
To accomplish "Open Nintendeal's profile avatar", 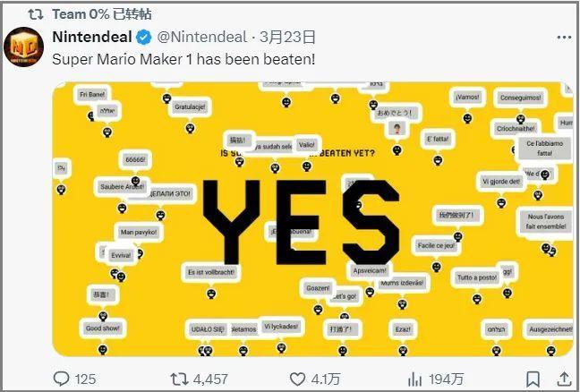I will click(24, 48).
